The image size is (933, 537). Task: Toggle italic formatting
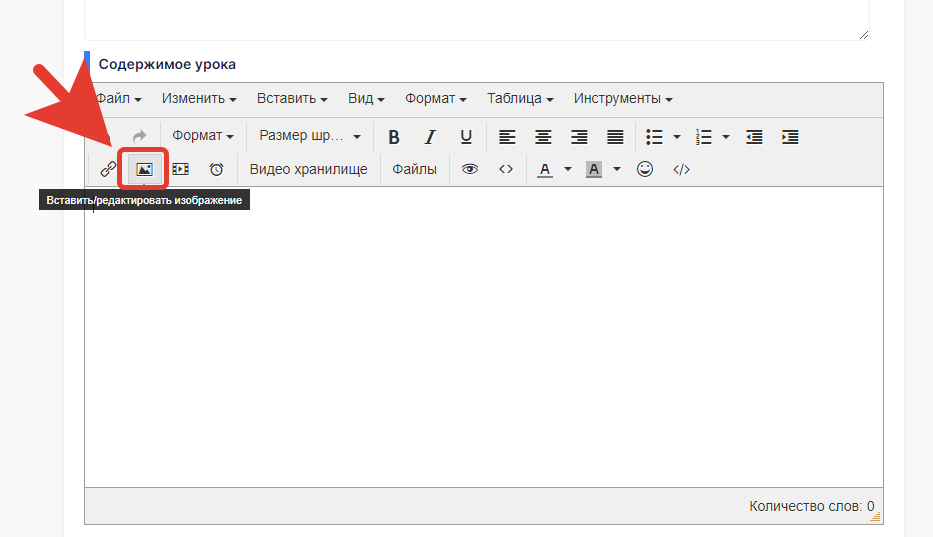(430, 137)
